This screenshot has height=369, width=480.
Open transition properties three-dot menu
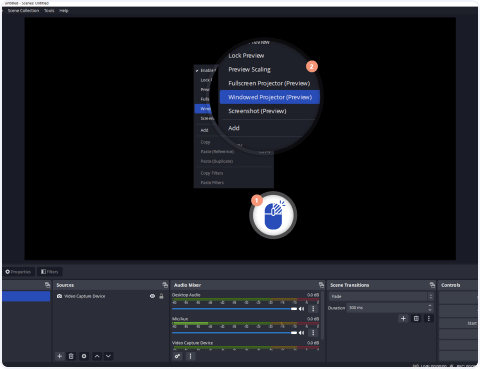(429, 319)
